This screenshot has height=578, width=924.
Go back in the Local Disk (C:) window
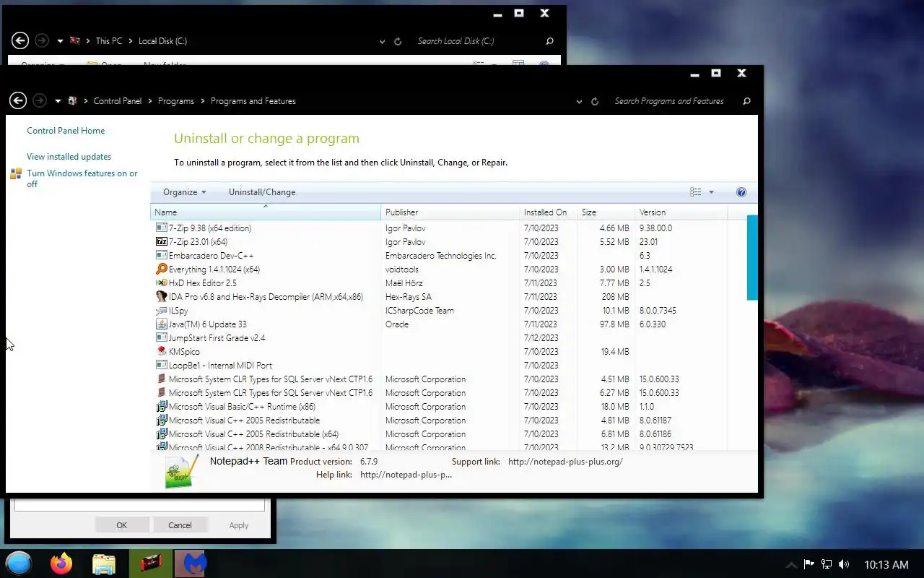coord(20,41)
